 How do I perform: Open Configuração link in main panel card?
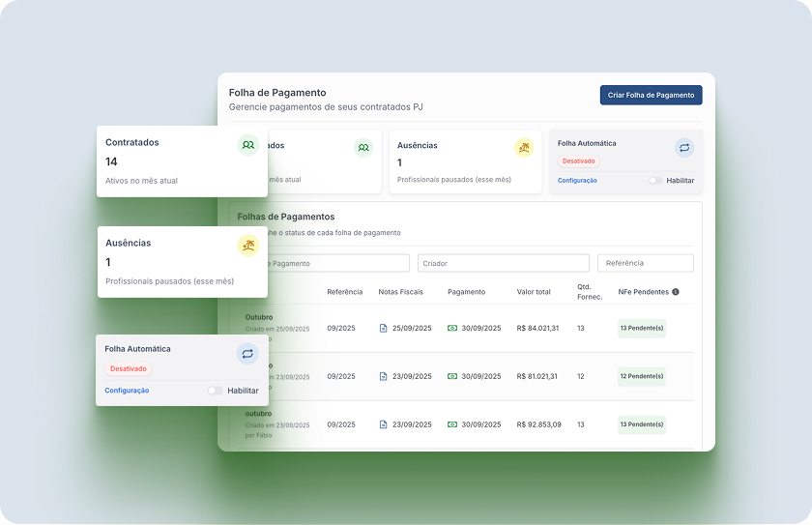[x=577, y=181]
